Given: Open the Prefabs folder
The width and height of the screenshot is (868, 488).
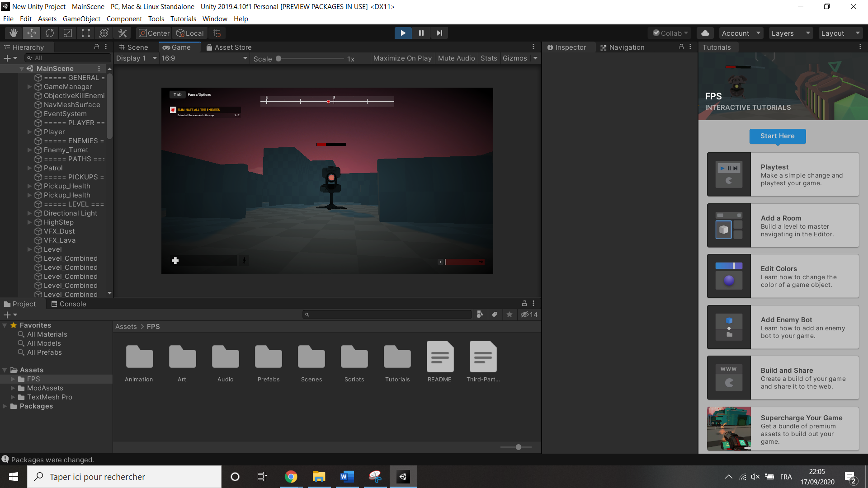Looking at the screenshot, I should (269, 362).
